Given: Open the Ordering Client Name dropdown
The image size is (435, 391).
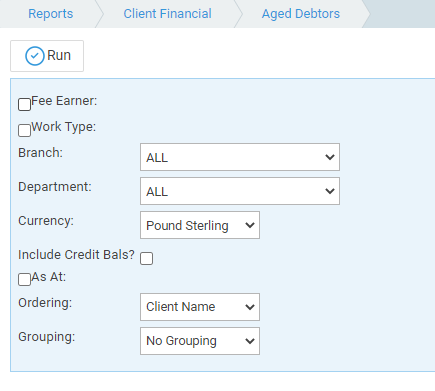Looking at the screenshot, I should [x=200, y=307].
